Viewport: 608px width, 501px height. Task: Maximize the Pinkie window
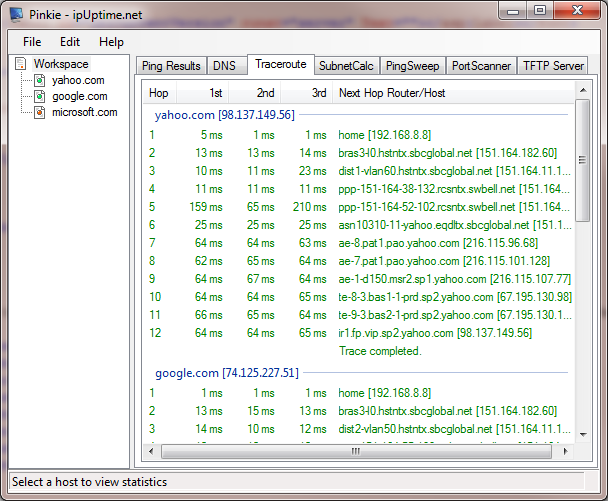click(539, 10)
